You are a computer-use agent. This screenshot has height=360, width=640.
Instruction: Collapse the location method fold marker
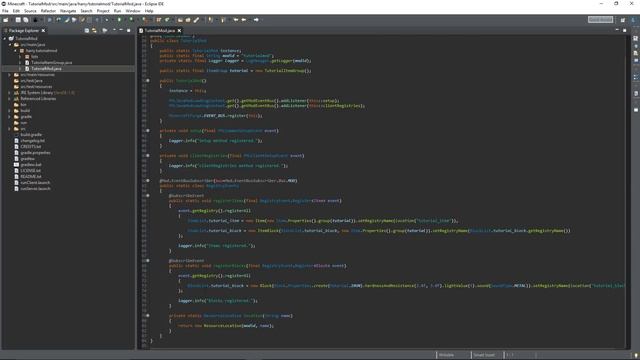[x=148, y=316]
